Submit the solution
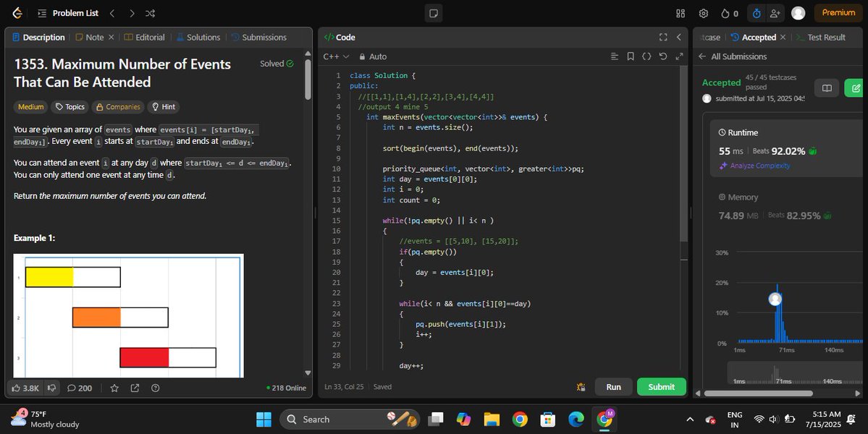 tap(662, 387)
